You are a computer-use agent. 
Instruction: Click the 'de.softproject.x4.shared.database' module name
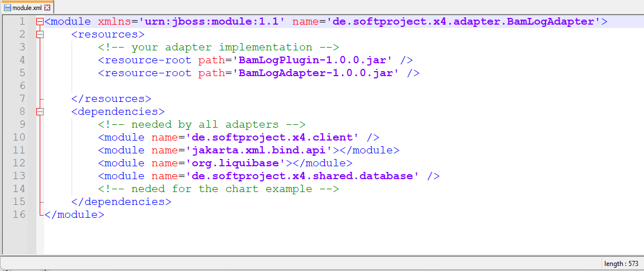coord(302,176)
